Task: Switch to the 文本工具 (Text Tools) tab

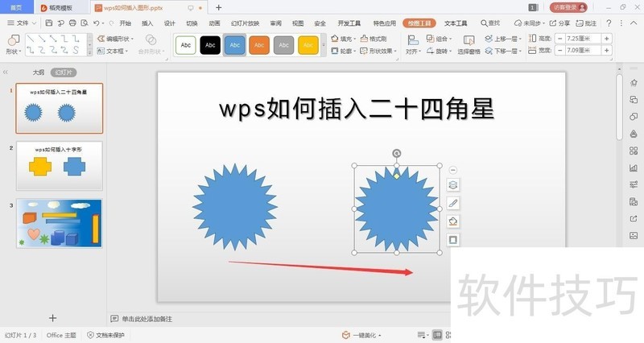Action: (x=456, y=23)
